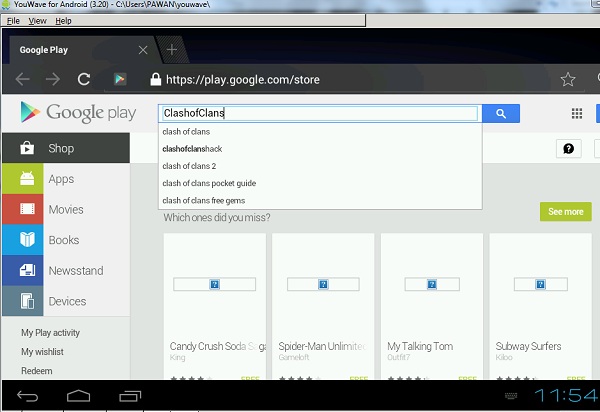The height and width of the screenshot is (412, 600).
Task: Close the Google Play tab
Action: 143,50
